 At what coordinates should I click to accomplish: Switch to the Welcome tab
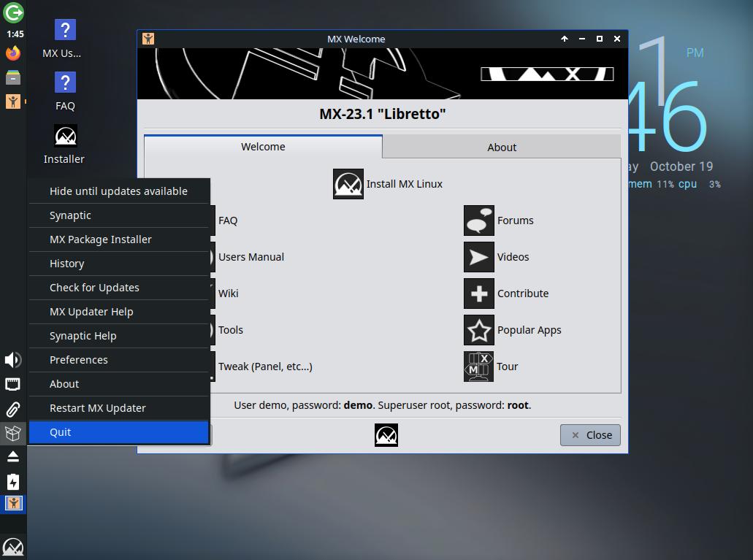(263, 147)
